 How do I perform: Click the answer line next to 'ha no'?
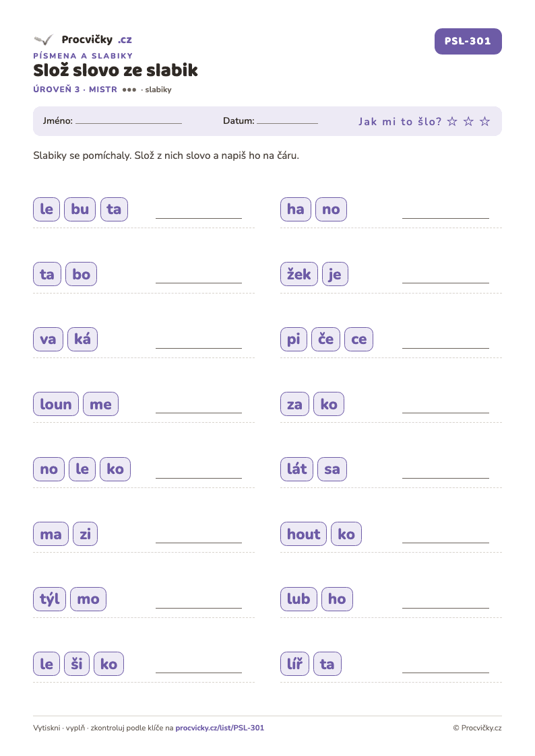click(446, 218)
